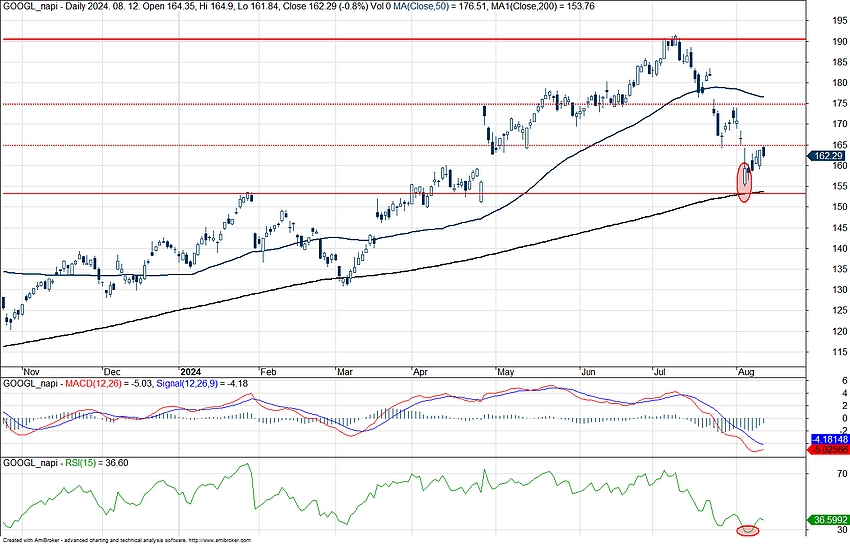Click the 115 price axis label
850x544 pixels.
839,352
